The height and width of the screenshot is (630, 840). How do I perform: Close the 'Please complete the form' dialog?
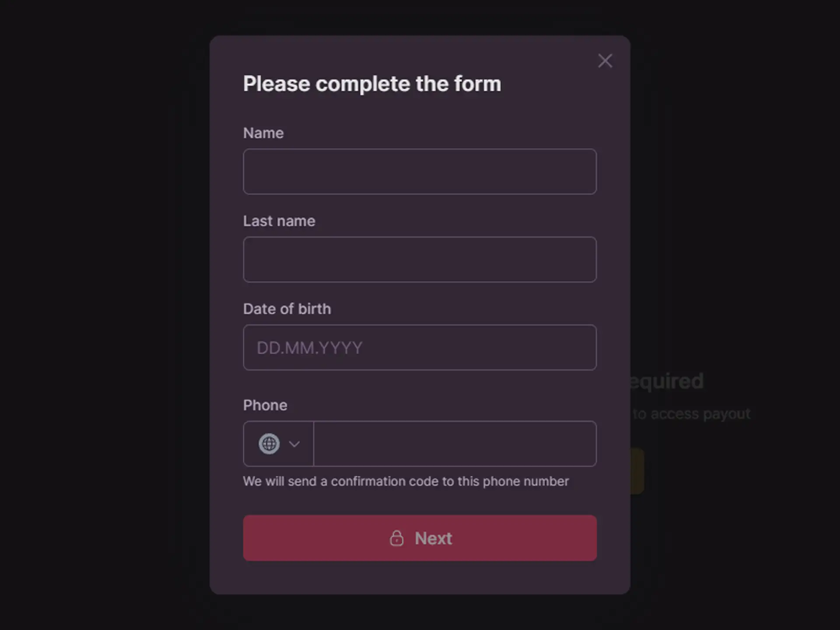click(x=605, y=61)
